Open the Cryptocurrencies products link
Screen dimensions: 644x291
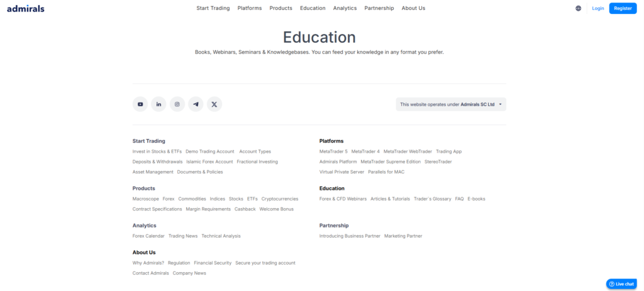[280, 199]
